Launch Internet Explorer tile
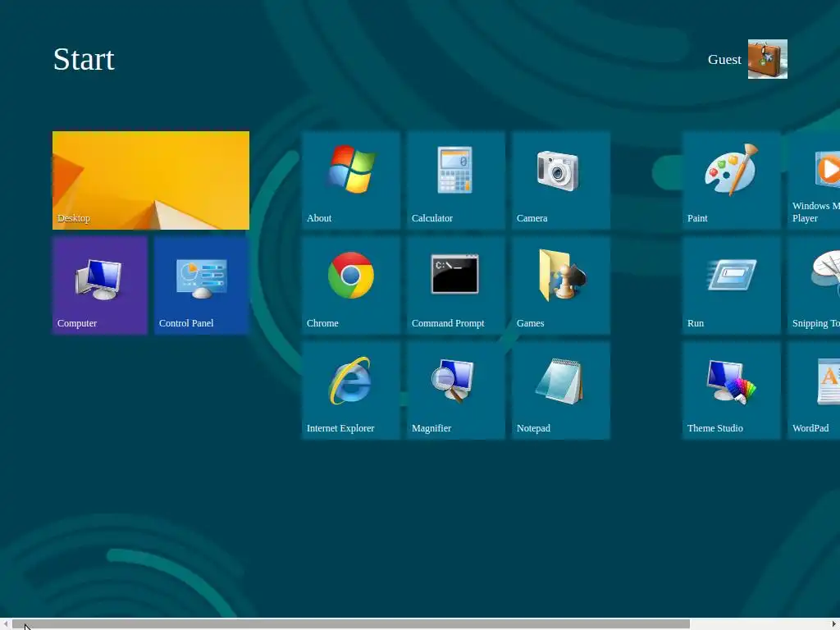840x630 pixels. [351, 390]
